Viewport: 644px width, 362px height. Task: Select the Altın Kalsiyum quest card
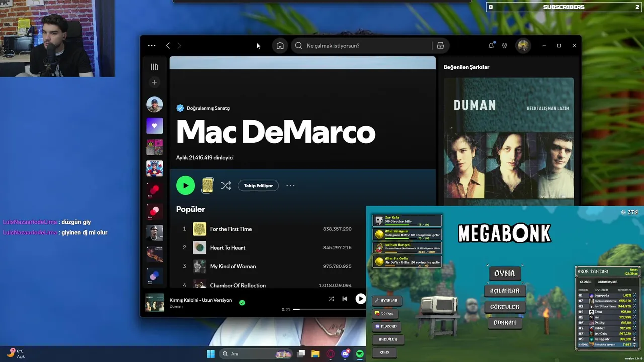click(x=407, y=234)
